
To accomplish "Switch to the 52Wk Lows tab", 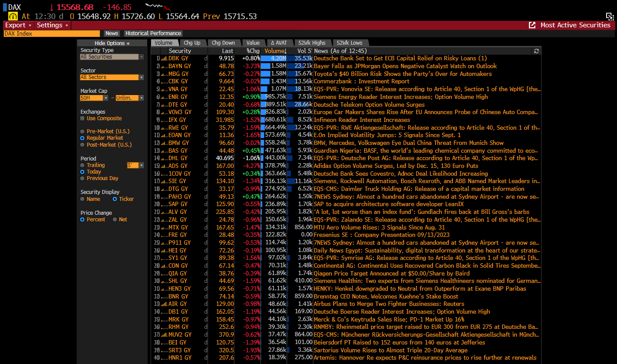I will point(350,43).
